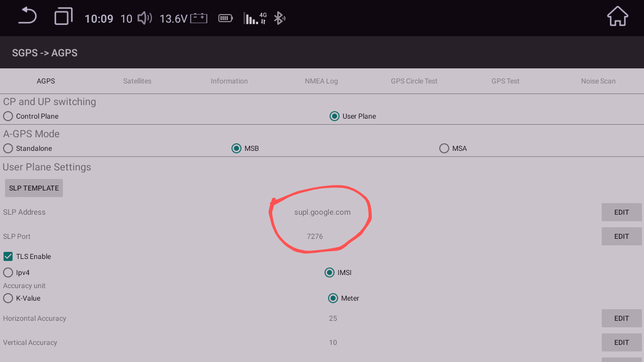Tap the volume speaker icon
Image resolution: width=644 pixels, height=362 pixels.
[145, 19]
